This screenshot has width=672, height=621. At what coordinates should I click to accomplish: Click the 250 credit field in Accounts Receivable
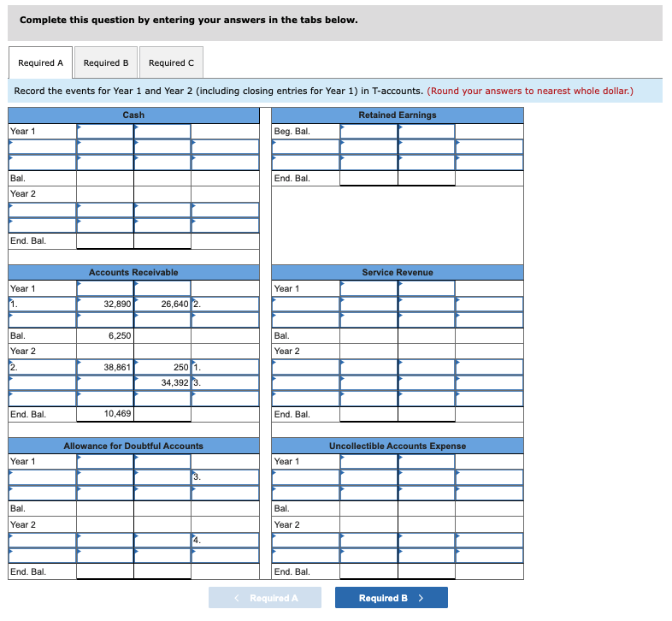click(162, 367)
